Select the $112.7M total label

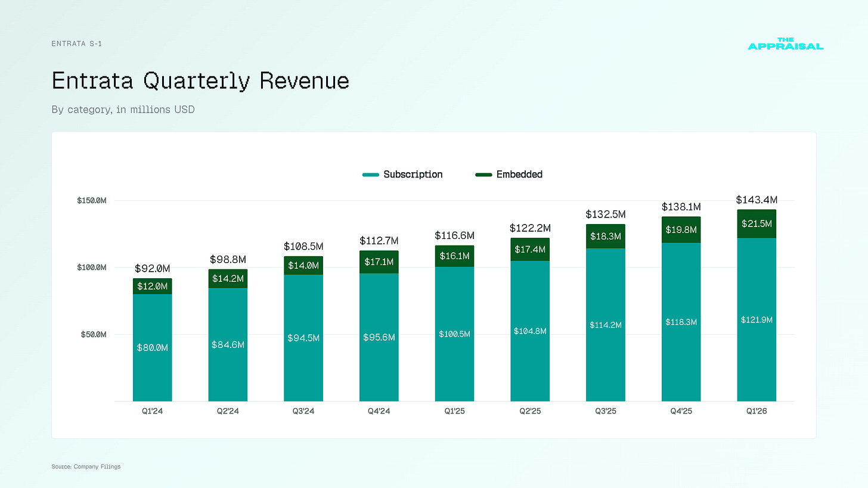click(x=379, y=241)
